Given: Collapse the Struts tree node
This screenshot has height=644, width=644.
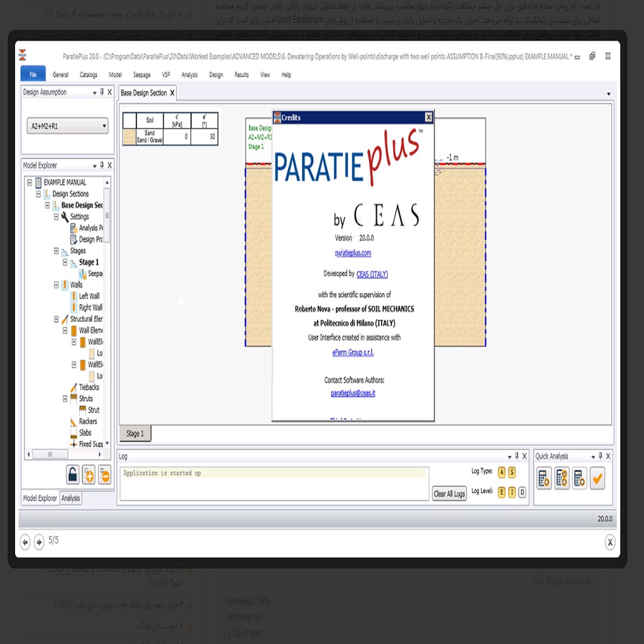Looking at the screenshot, I should pos(65,398).
